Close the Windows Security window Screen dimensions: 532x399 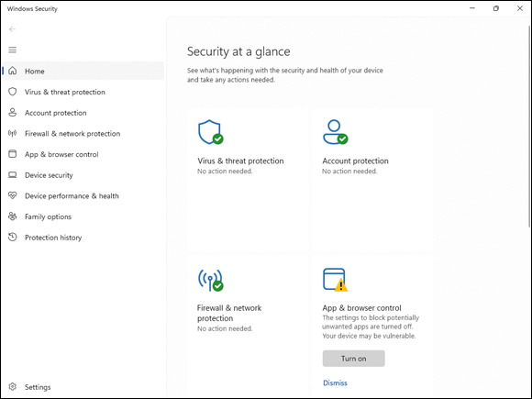point(520,8)
